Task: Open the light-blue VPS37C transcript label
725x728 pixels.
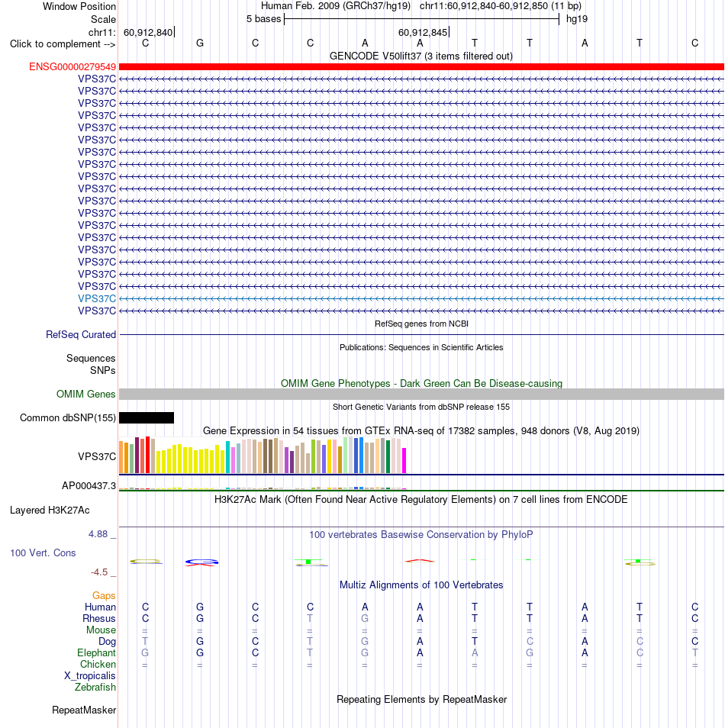Action: click(x=97, y=298)
